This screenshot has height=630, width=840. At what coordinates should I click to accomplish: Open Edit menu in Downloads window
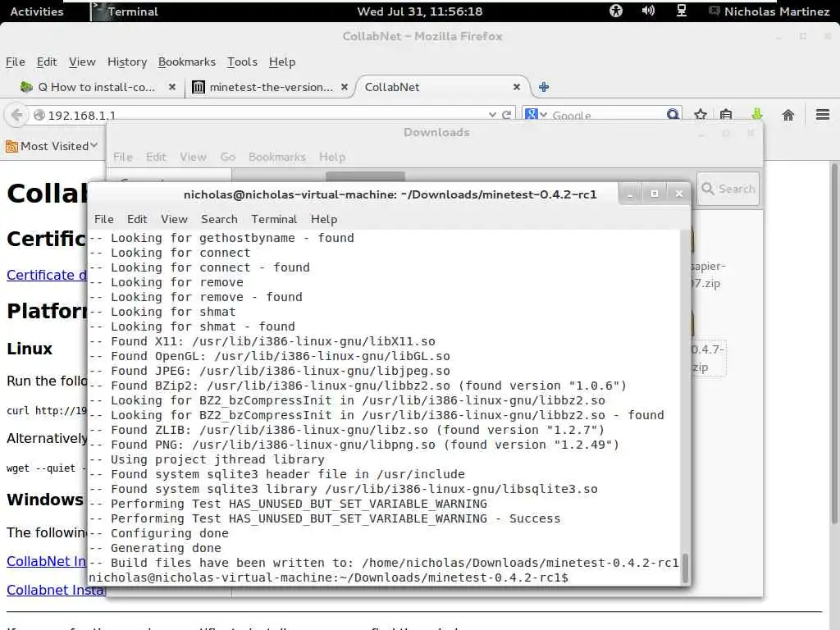[156, 157]
